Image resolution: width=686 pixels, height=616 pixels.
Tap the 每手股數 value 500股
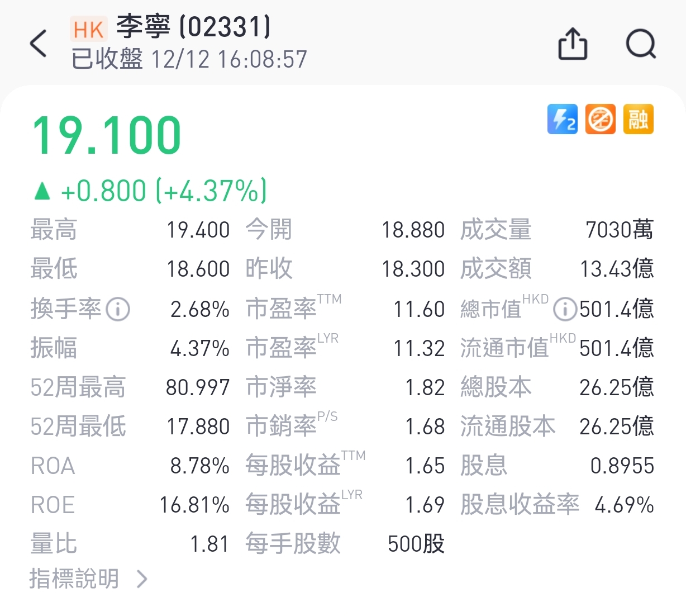[416, 544]
